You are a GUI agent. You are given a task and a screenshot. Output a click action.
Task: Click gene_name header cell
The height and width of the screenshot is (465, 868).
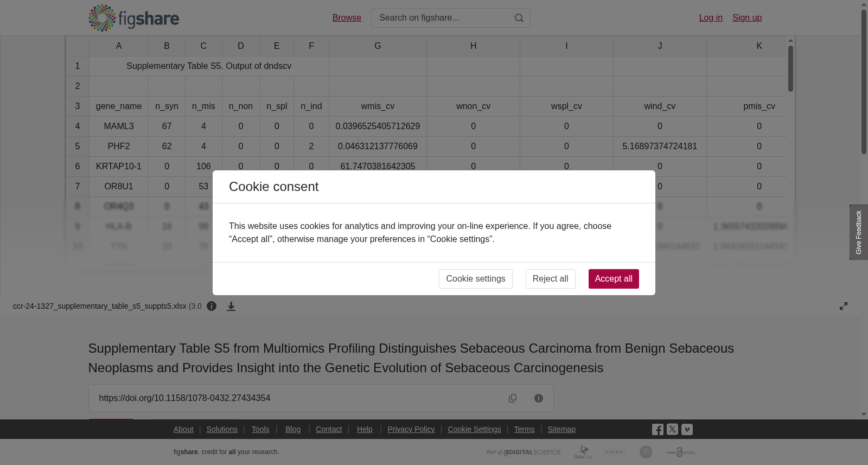(119, 106)
